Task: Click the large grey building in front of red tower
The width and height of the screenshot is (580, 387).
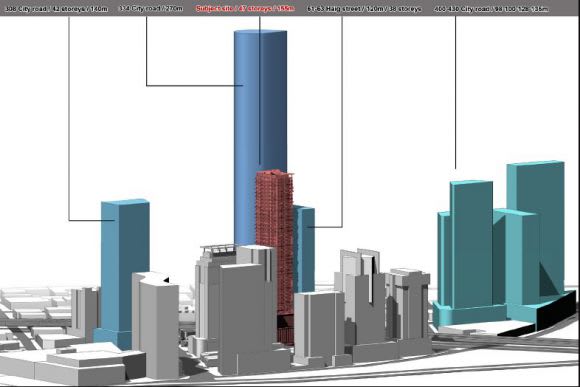Action: tap(246, 318)
